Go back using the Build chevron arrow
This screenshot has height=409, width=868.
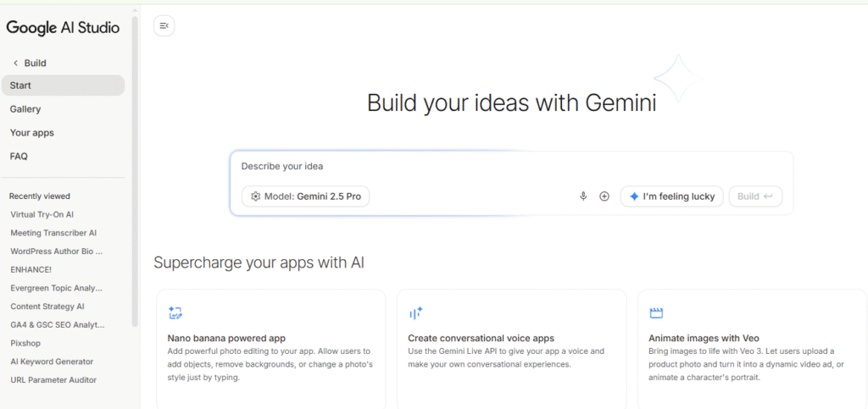[15, 64]
